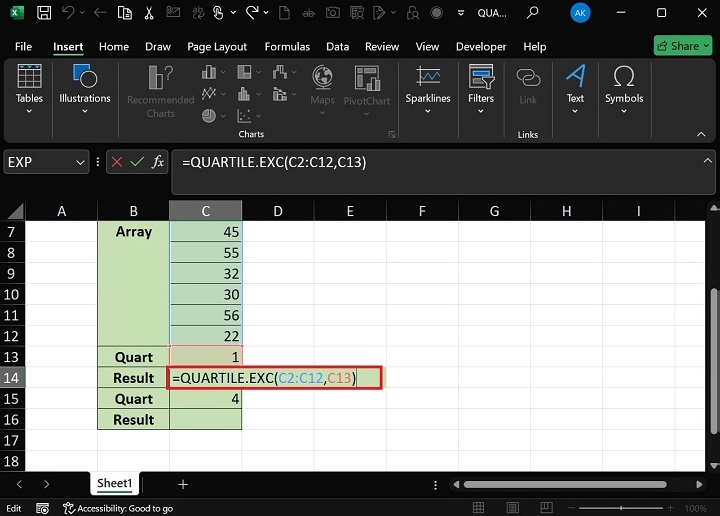Click the vertical scrollbar thumb
Viewport: 720px width, 516px height.
(x=714, y=361)
